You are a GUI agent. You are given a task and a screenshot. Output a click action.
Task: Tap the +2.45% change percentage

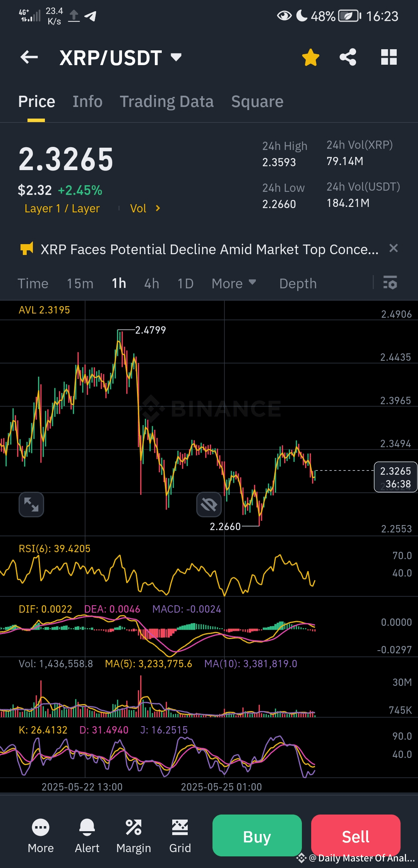80,190
